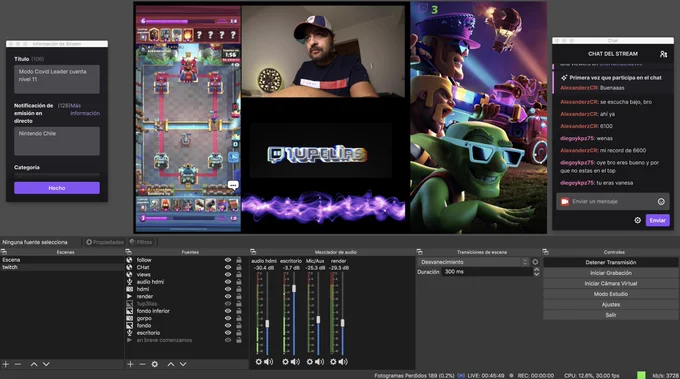Screen dimensions: 680x379
Task: Click the Nintendo Chile notification field
Action: (x=57, y=141)
